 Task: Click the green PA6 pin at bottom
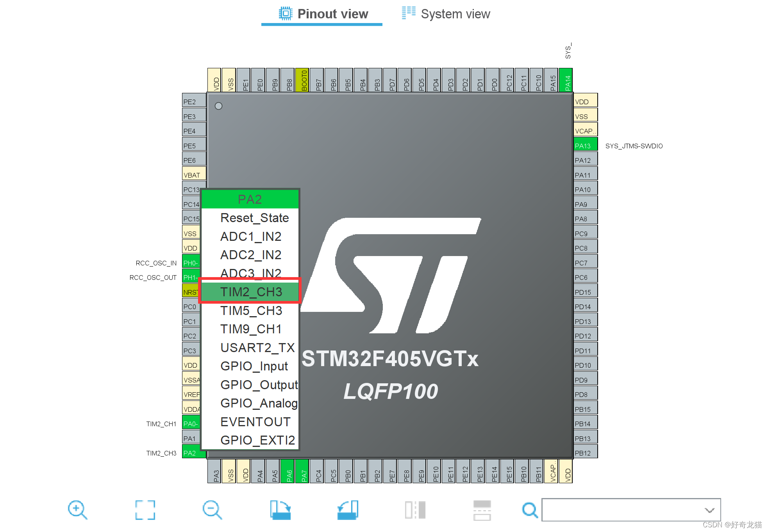[288, 472]
